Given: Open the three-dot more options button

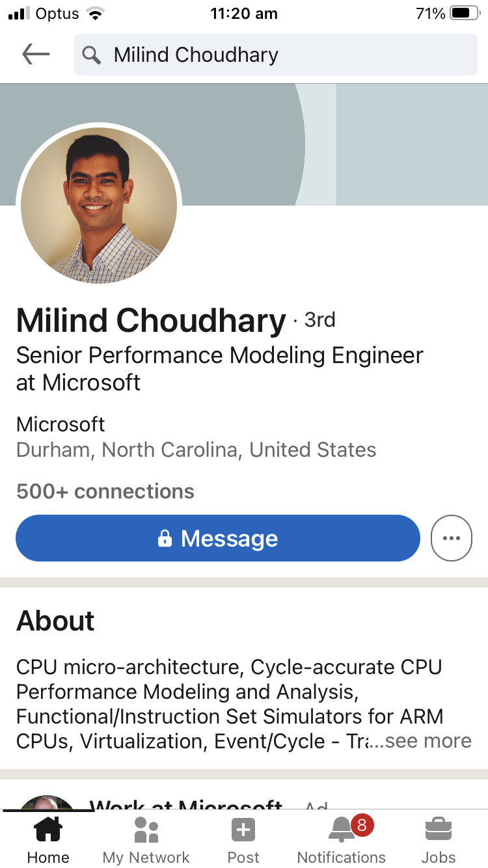Looking at the screenshot, I should 452,538.
